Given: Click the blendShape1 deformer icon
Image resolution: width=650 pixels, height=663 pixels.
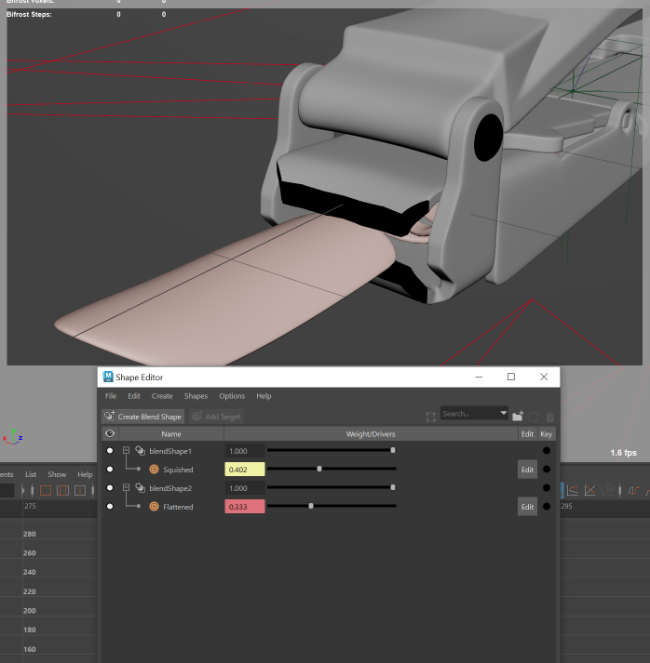Looking at the screenshot, I should [x=140, y=450].
